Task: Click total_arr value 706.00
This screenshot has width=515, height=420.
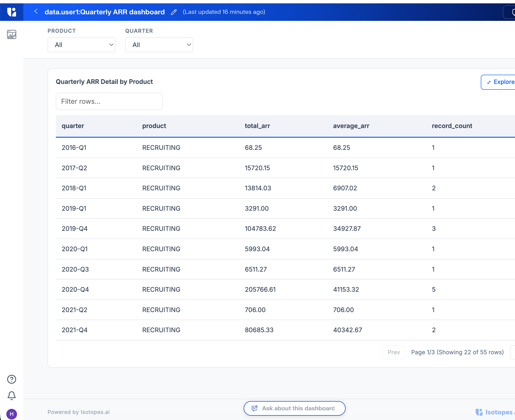Action: [x=255, y=310]
